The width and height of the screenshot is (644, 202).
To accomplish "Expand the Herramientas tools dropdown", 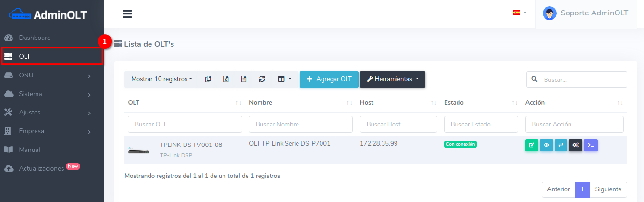I will (x=392, y=79).
